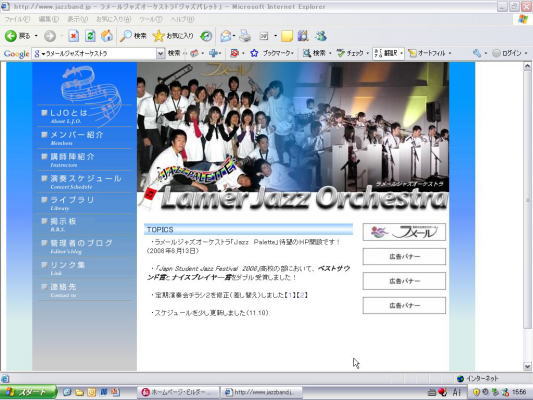Click the ラメール logo banner on right
533x400 pixels.
pos(404,232)
